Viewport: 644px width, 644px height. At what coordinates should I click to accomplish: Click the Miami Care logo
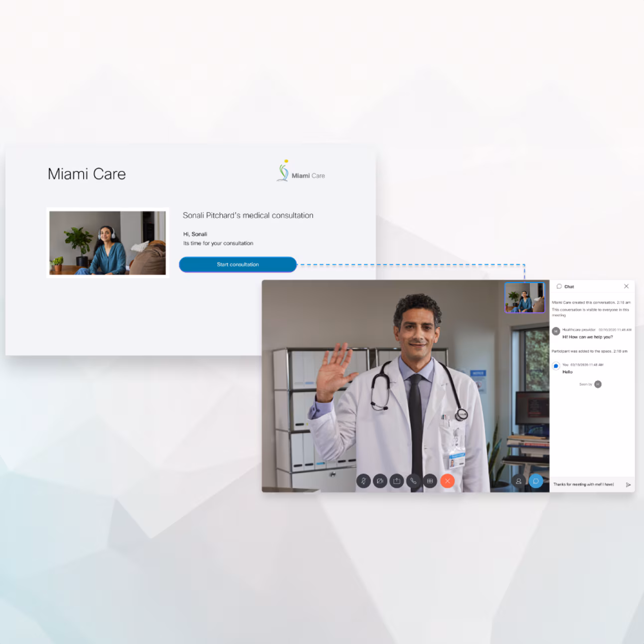(x=301, y=171)
